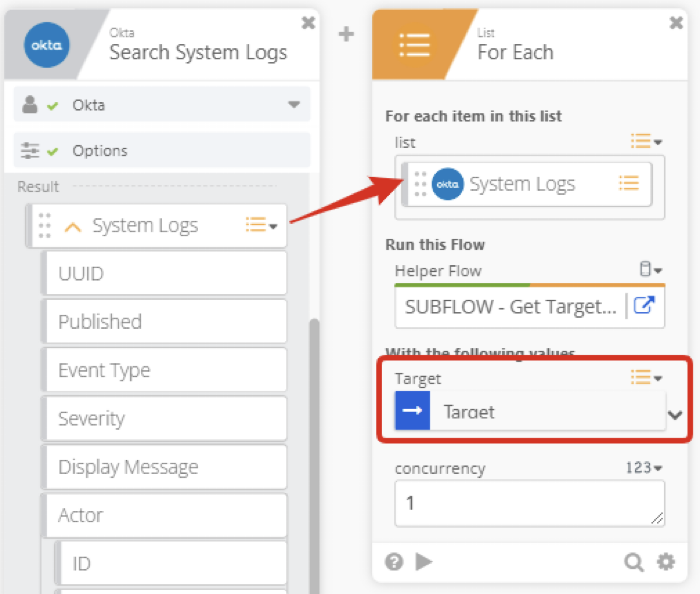This screenshot has height=594, width=700.
Task: Open helper flow in new window icon
Action: (x=644, y=306)
